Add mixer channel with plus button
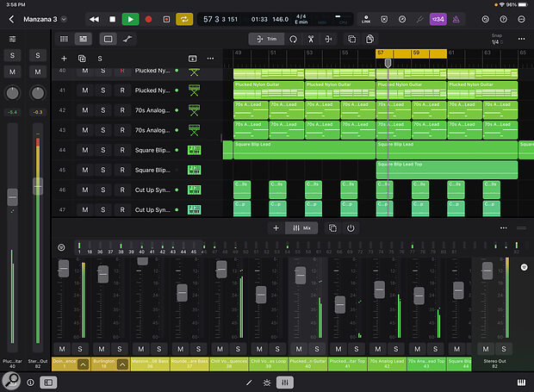The image size is (534, 392). click(x=276, y=228)
